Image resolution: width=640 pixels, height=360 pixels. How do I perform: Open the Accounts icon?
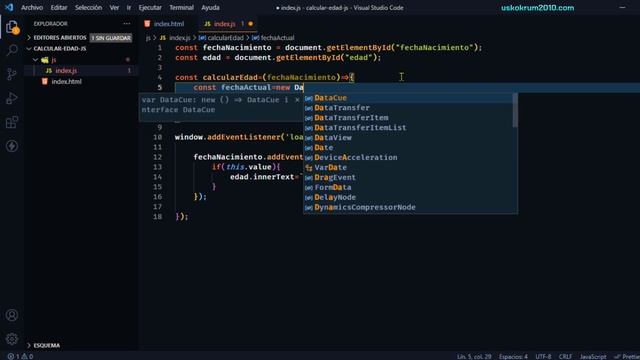12,315
